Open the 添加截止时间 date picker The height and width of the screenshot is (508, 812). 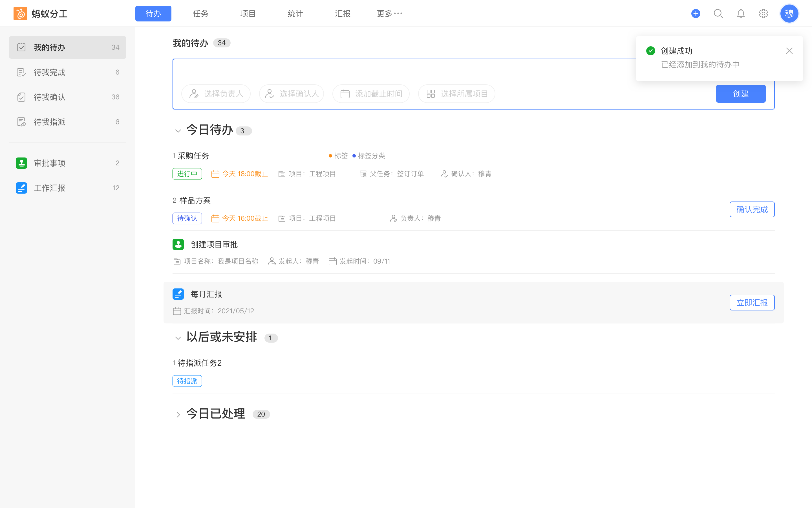pyautogui.click(x=371, y=94)
